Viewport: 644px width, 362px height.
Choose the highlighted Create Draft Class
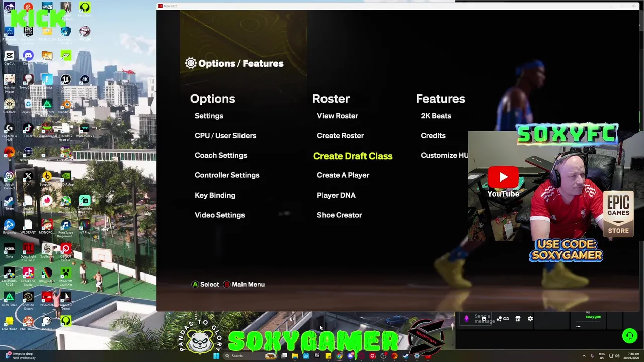(353, 156)
